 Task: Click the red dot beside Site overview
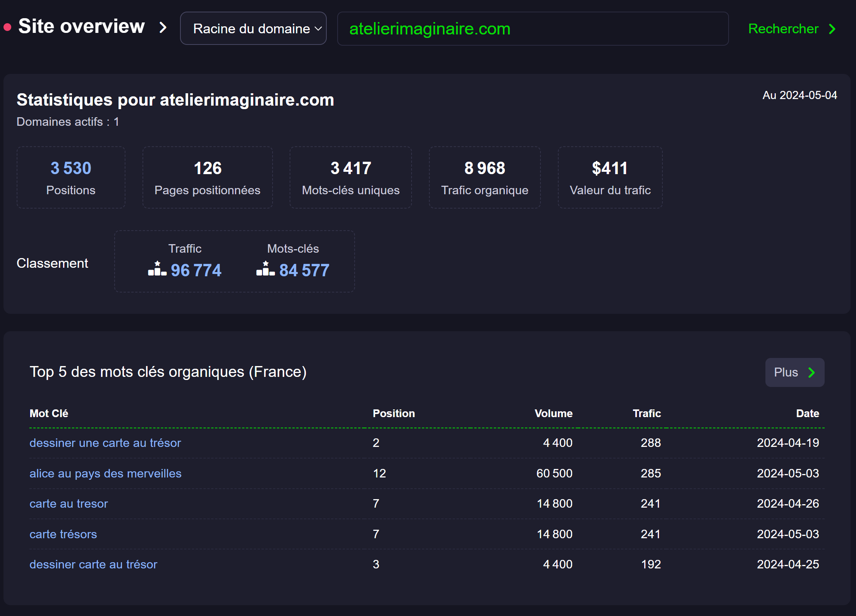tap(7, 27)
